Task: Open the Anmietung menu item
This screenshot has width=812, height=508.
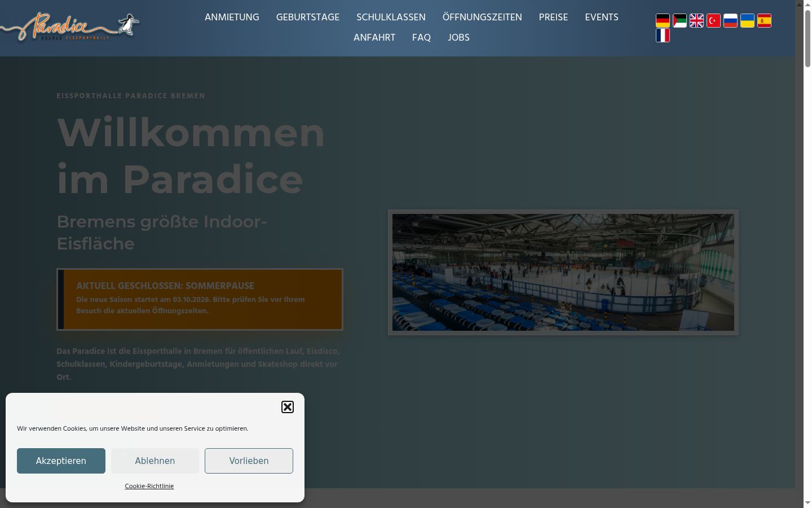Action: [x=232, y=17]
